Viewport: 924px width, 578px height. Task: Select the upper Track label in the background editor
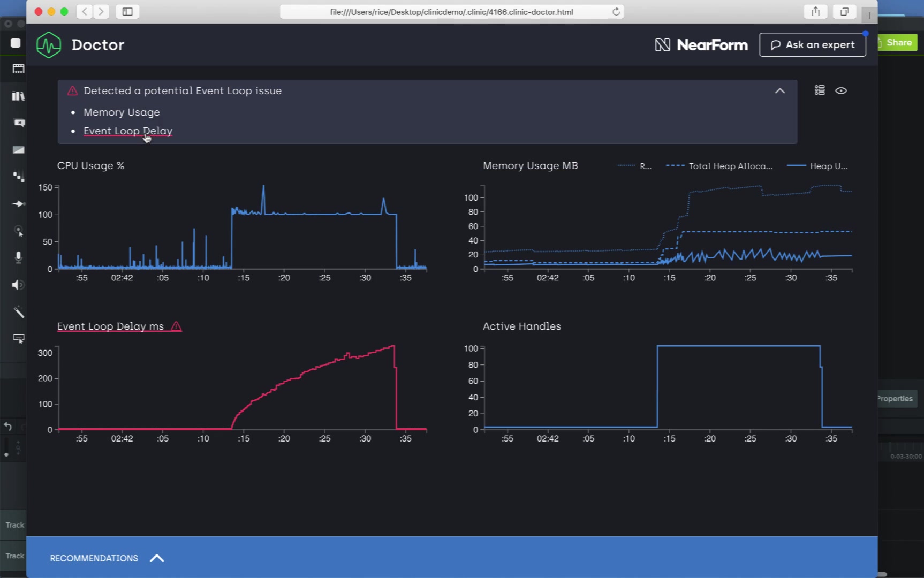(x=14, y=525)
